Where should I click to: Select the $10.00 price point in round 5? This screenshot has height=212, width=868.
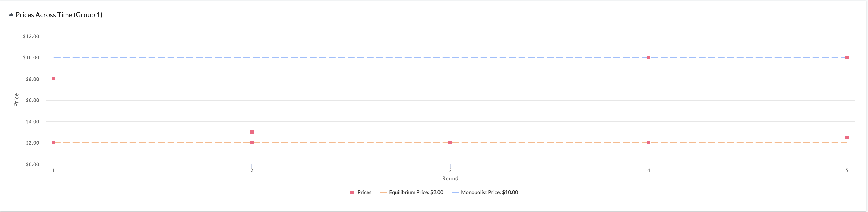[847, 57]
